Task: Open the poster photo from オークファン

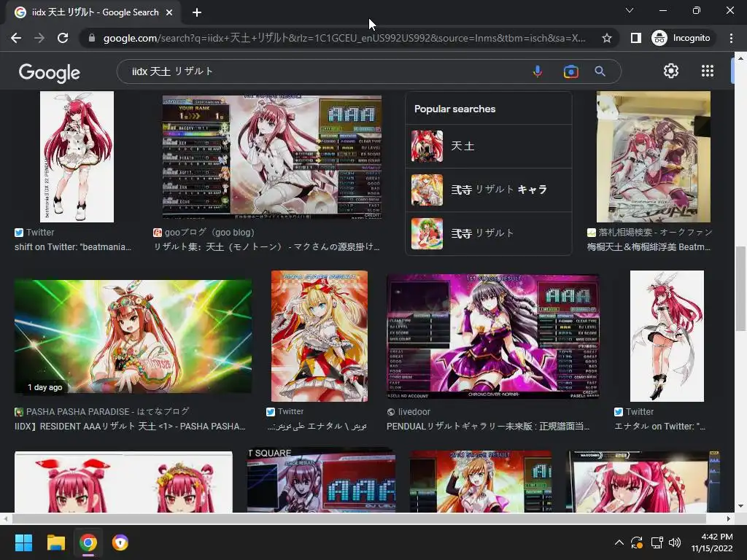Action: [653, 157]
